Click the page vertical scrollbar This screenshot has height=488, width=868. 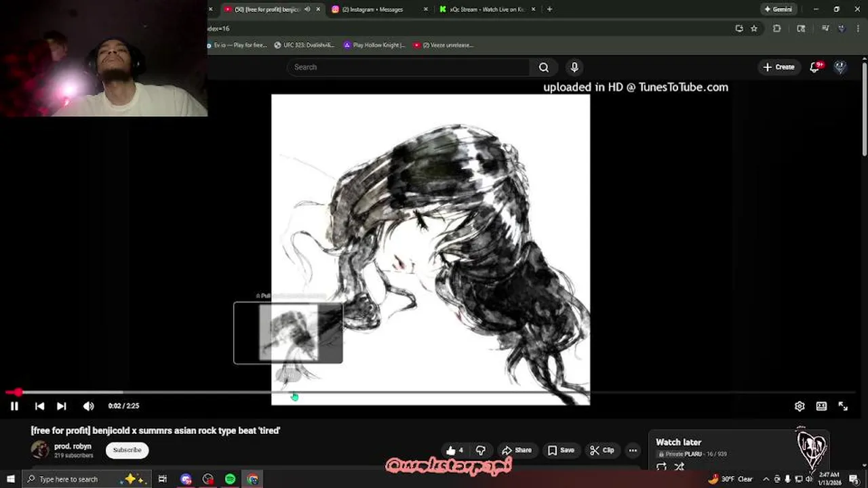[864, 108]
